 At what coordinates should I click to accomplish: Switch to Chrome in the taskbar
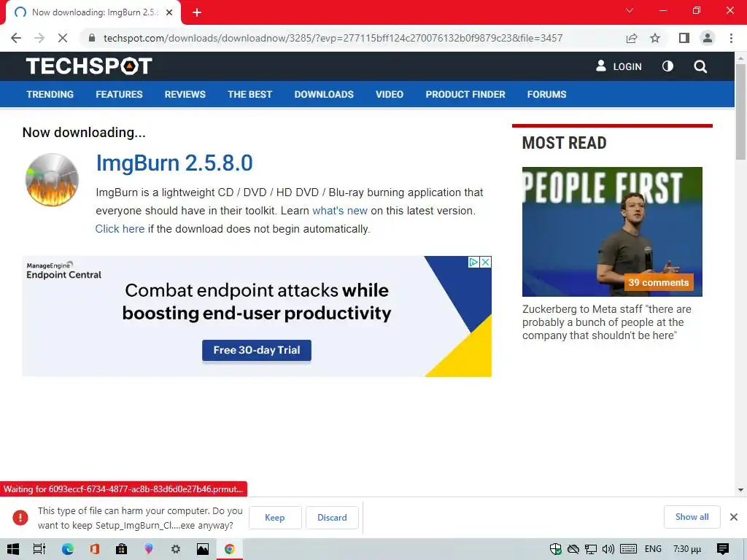coord(230,549)
